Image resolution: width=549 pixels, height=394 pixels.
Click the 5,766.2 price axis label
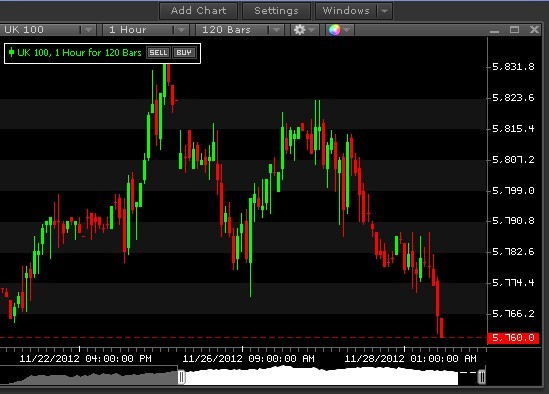click(513, 313)
